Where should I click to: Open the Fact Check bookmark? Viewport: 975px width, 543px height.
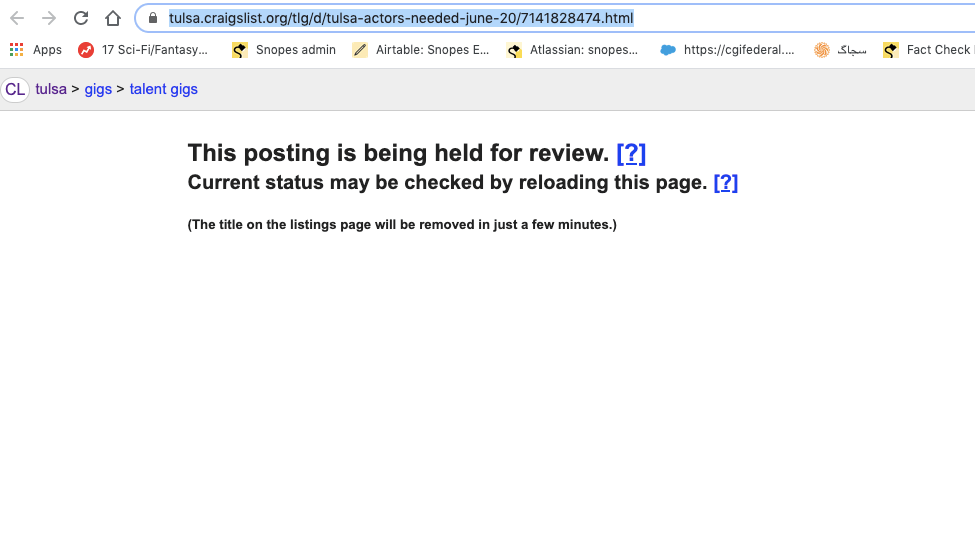928,50
